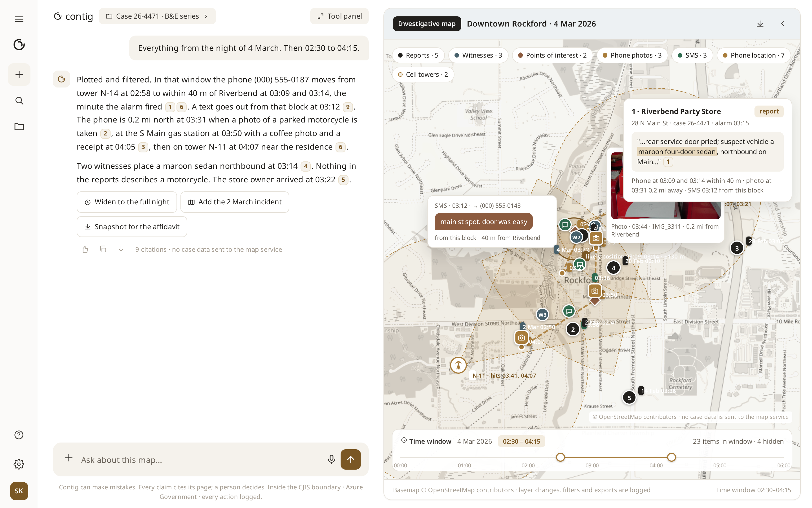
Task: Open citation 1 in Riverbend report card
Action: coord(668,162)
